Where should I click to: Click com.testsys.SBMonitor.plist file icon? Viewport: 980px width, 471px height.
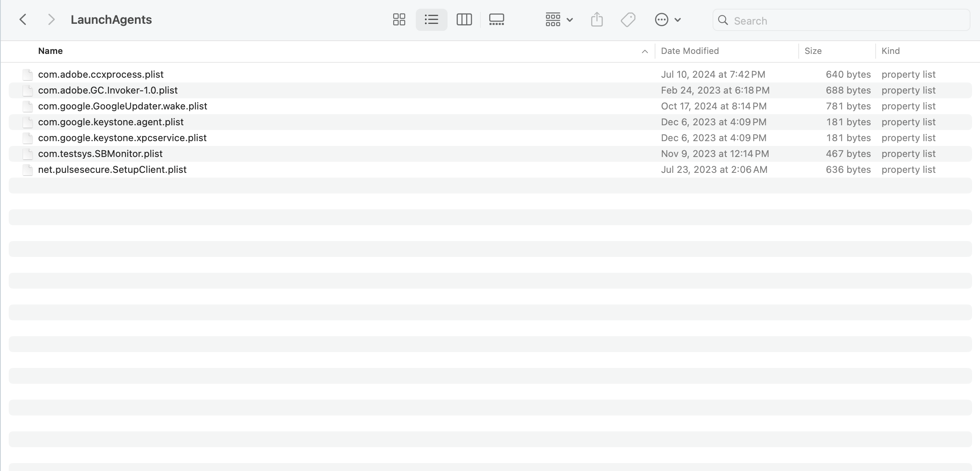coord(27,154)
